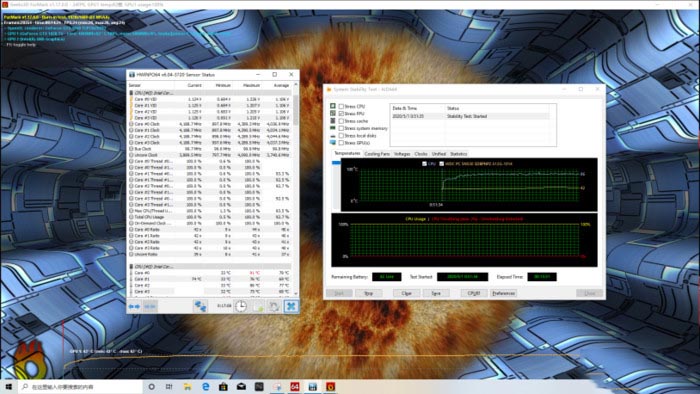Open Microsoft Store taskbar icon
This screenshot has height=394, width=700.
[x=223, y=386]
